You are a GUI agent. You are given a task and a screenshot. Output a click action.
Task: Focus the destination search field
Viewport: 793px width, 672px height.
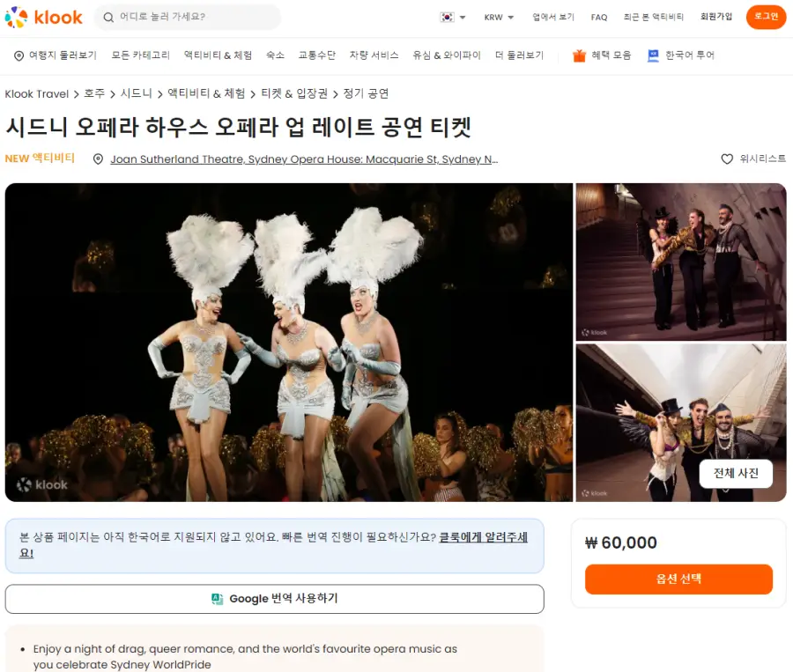(x=187, y=18)
